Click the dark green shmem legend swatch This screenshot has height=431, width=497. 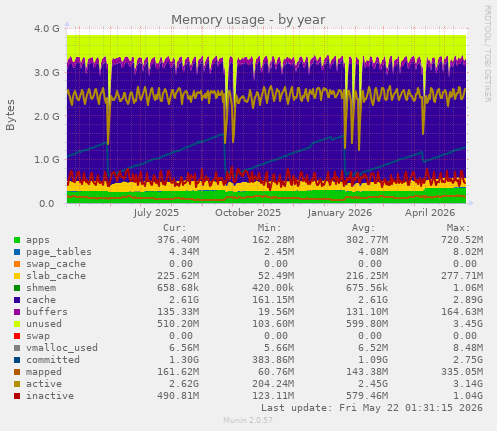click(17, 288)
